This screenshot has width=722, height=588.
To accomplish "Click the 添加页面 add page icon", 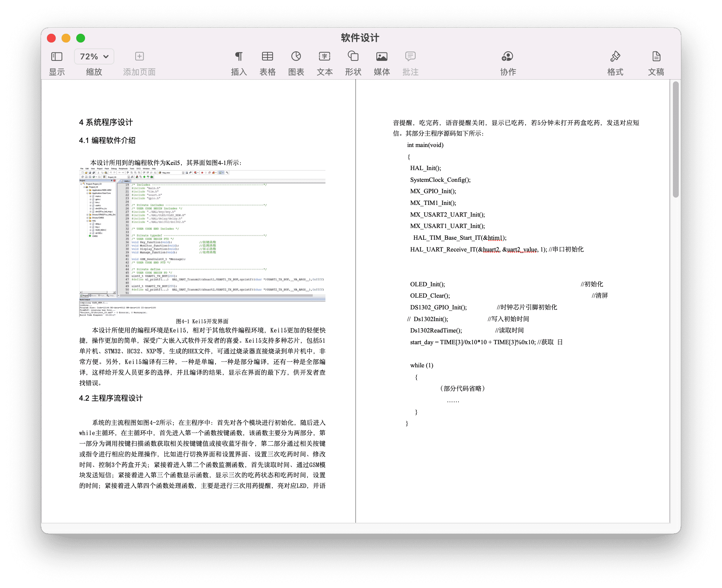I will point(139,56).
